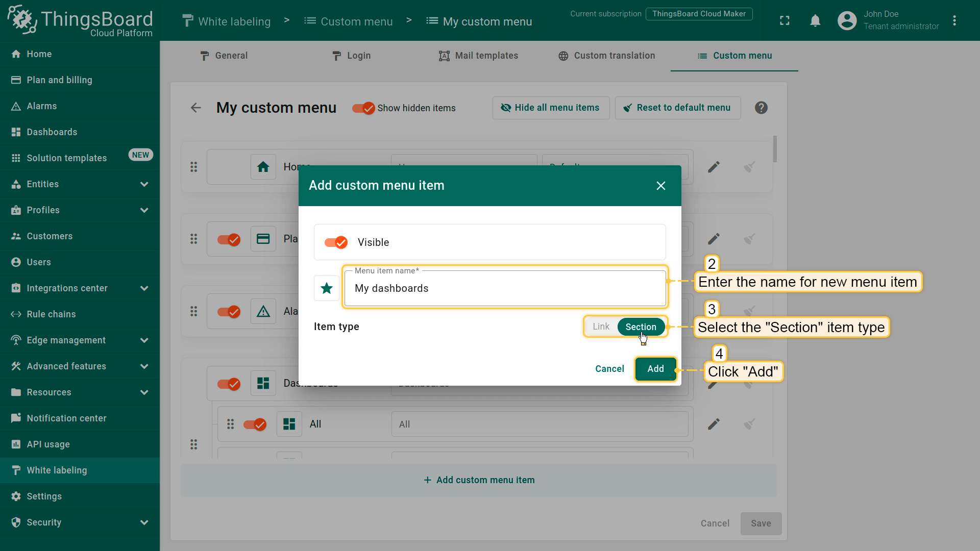
Task: Open the help question mark icon
Action: point(761,108)
